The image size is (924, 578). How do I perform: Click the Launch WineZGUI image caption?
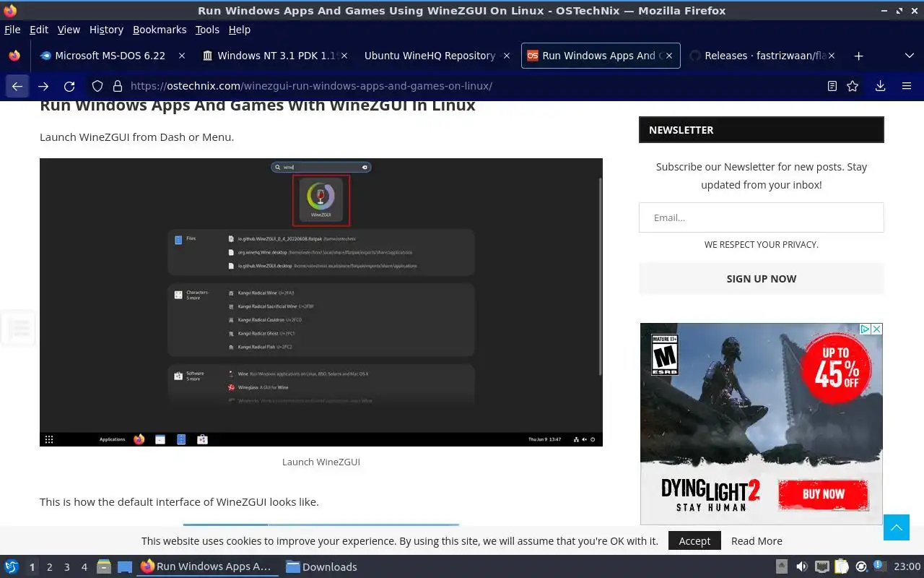point(321,462)
